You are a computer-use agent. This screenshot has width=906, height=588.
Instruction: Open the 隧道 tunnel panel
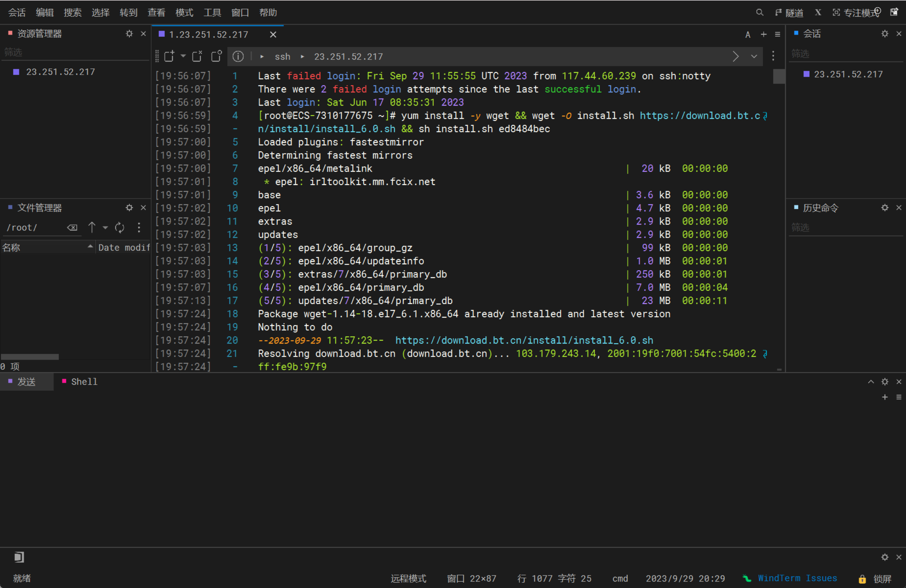[789, 13]
